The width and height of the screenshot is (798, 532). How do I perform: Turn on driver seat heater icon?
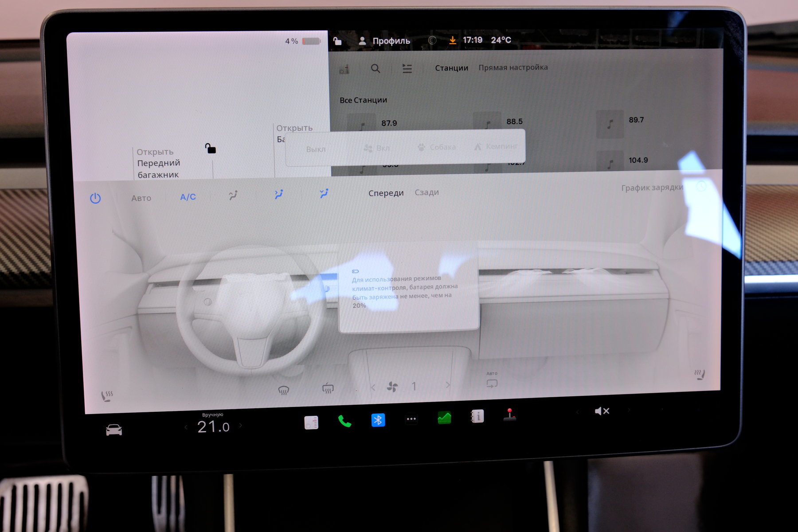107,395
